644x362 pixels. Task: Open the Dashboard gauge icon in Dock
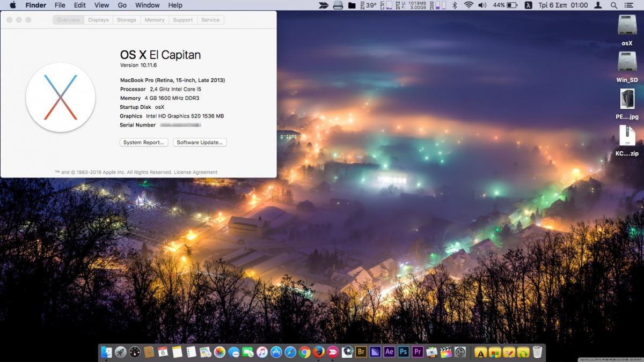pos(135,352)
